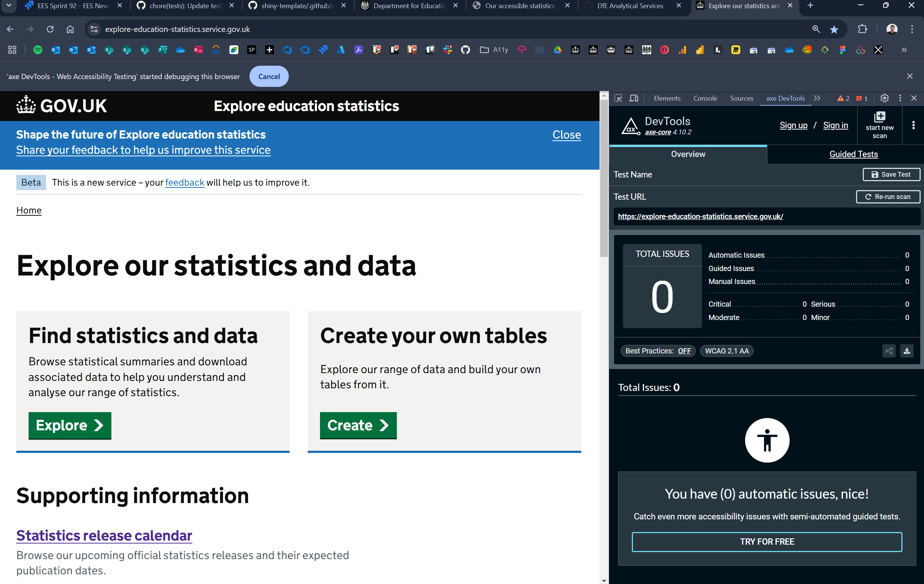Toggle Best Practices OFF setting
The height and width of the screenshot is (584, 924).
point(684,351)
